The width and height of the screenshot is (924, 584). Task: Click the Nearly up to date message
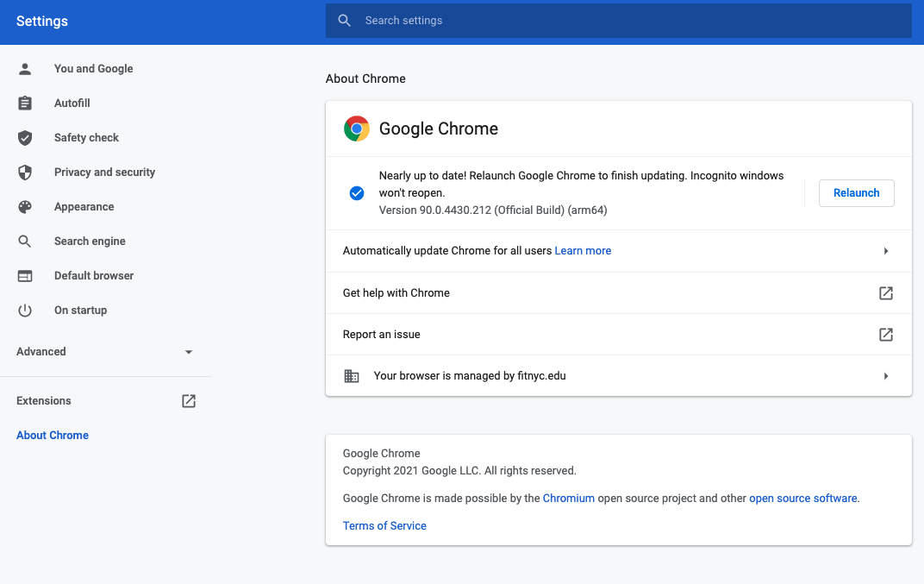tap(581, 184)
